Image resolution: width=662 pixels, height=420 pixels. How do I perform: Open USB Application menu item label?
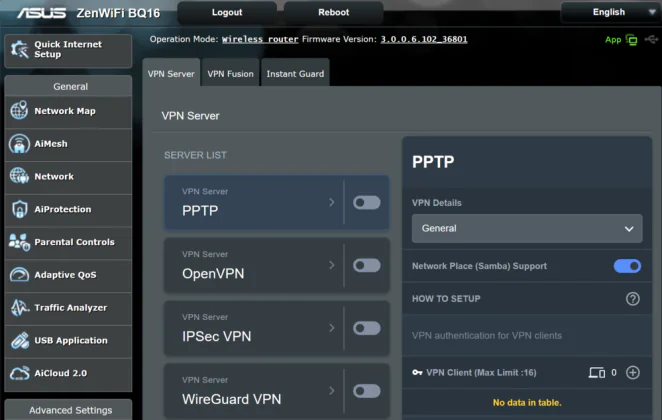click(x=71, y=340)
